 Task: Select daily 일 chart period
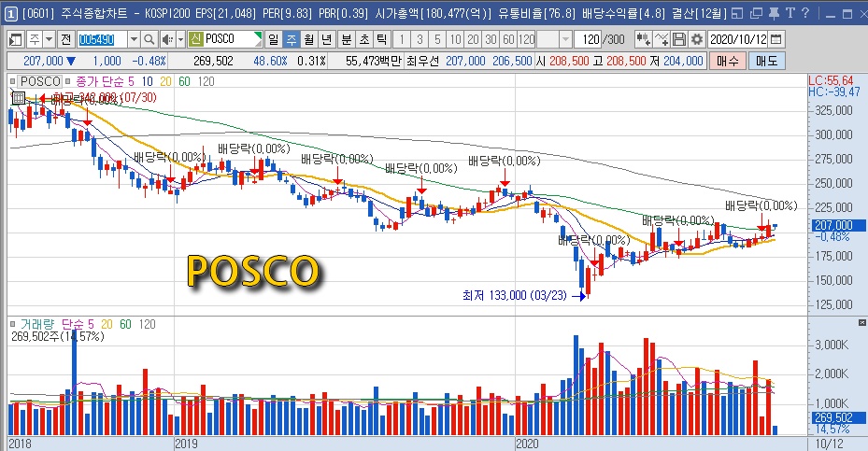point(274,39)
